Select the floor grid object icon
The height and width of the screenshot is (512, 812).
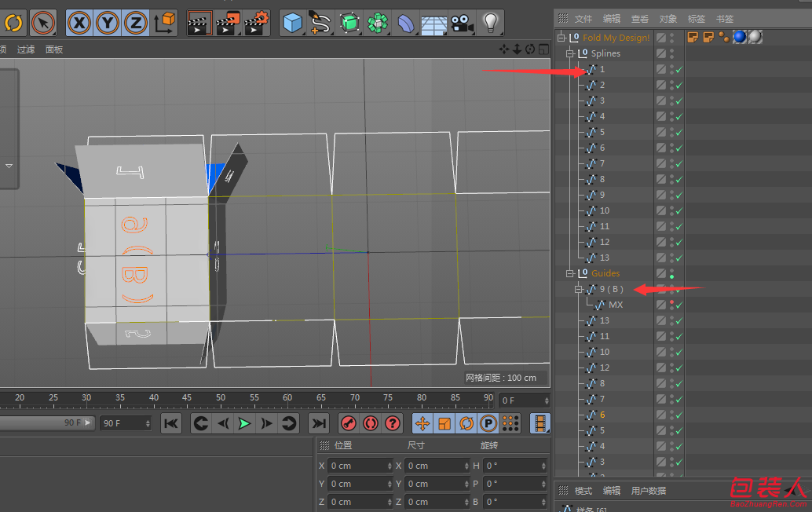(x=433, y=24)
